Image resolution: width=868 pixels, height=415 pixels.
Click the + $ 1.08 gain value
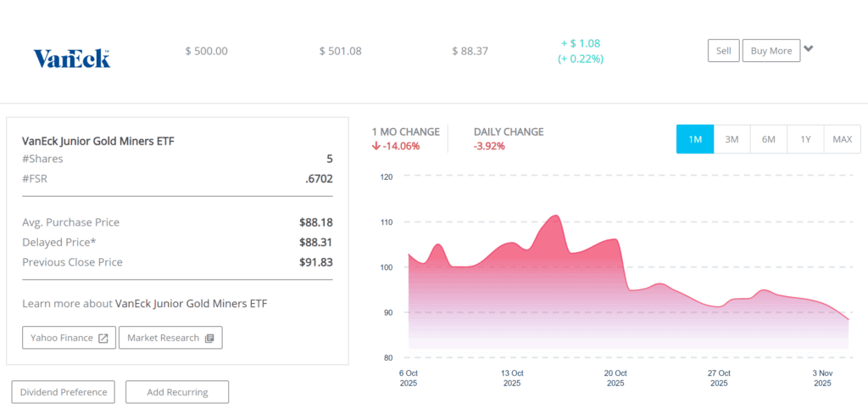coord(581,43)
